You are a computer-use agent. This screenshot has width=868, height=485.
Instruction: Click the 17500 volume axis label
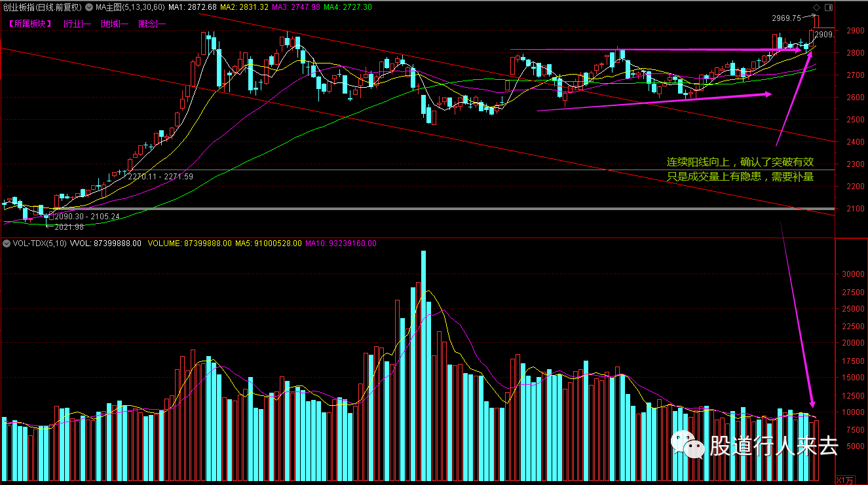[854, 361]
